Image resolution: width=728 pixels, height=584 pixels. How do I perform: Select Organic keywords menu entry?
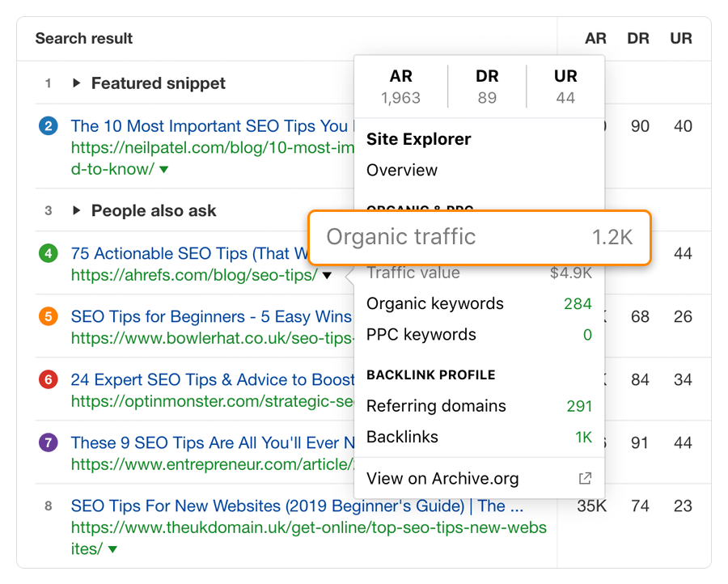point(479,303)
